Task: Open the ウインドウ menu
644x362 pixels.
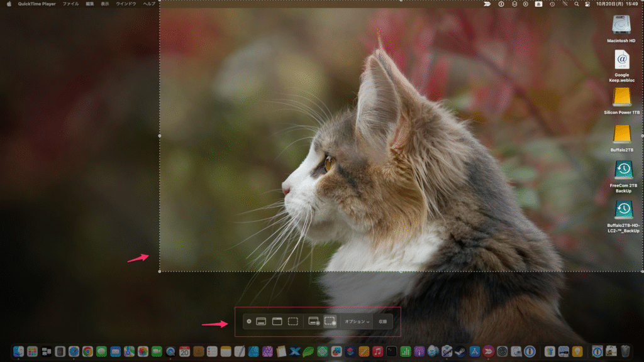Action: click(126, 4)
